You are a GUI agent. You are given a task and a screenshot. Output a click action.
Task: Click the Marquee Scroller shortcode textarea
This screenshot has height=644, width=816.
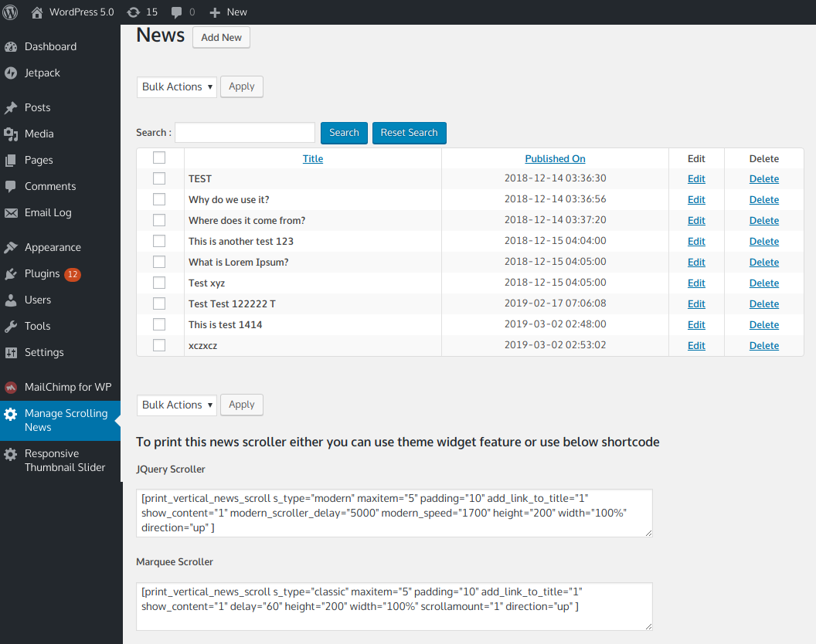394,606
